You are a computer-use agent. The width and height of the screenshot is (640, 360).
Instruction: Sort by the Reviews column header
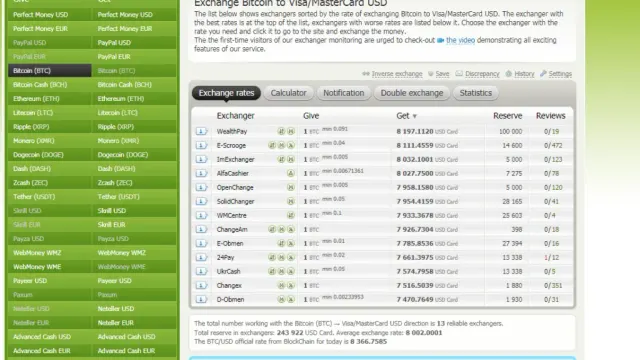tap(551, 116)
